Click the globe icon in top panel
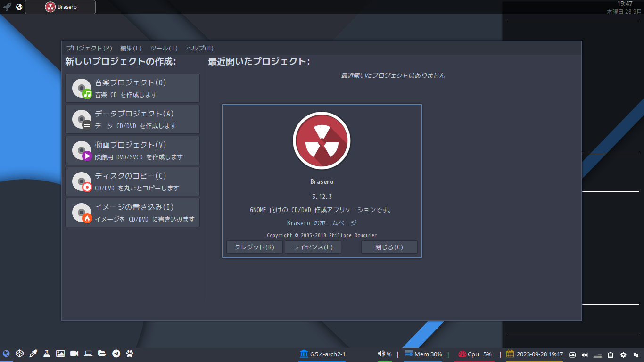 coord(19,7)
